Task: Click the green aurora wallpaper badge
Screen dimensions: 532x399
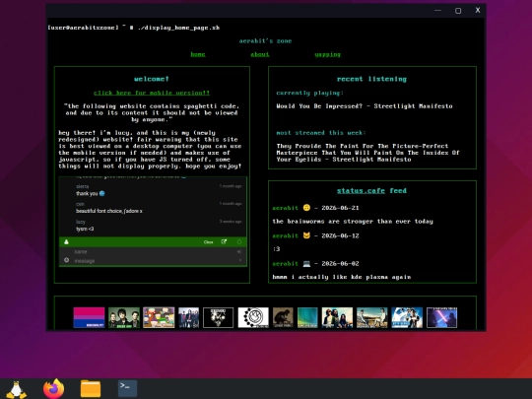Action: pos(307,317)
